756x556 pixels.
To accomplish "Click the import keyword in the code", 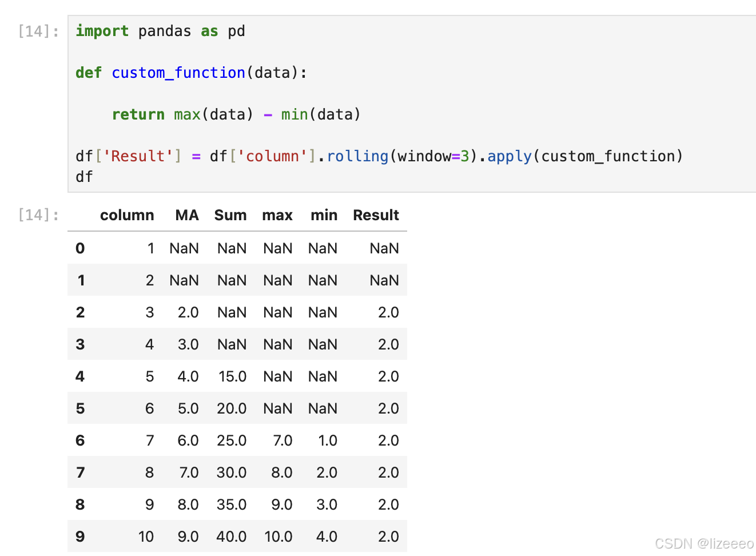I will 102,31.
